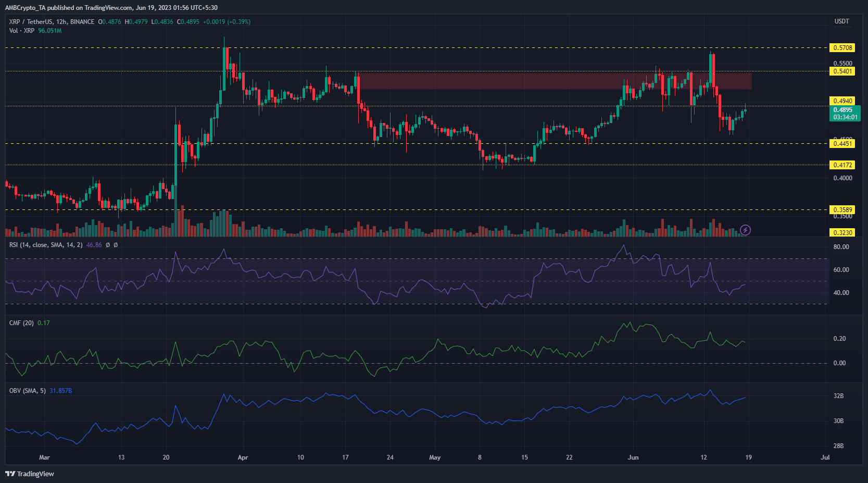Viewport: 868px width, 483px height.
Task: Click the red supply zone rectangle
Action: 555,81
